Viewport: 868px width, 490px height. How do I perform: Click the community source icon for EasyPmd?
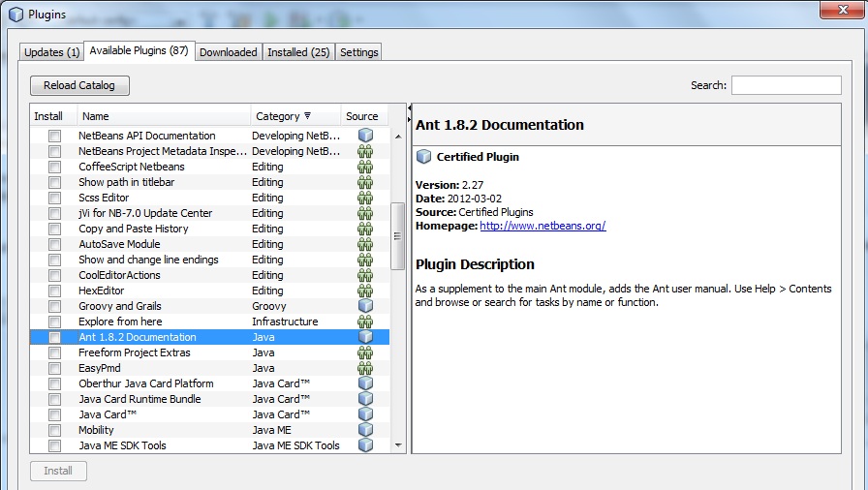pos(365,368)
